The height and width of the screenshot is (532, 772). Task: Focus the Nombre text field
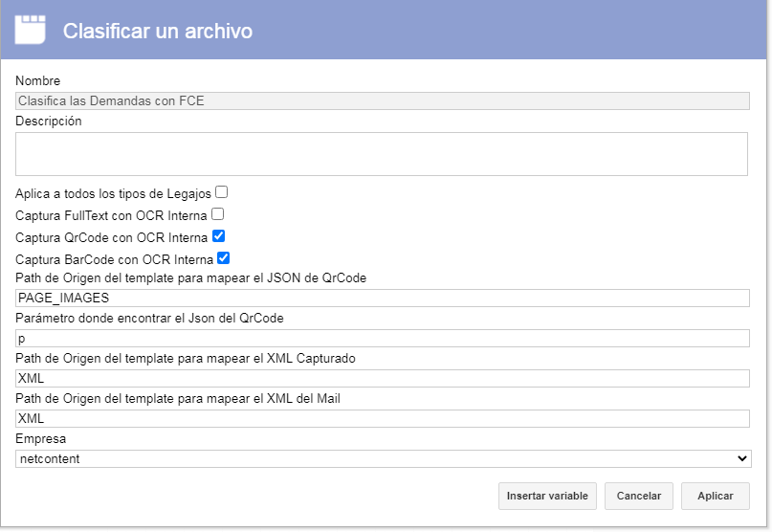[x=383, y=101]
